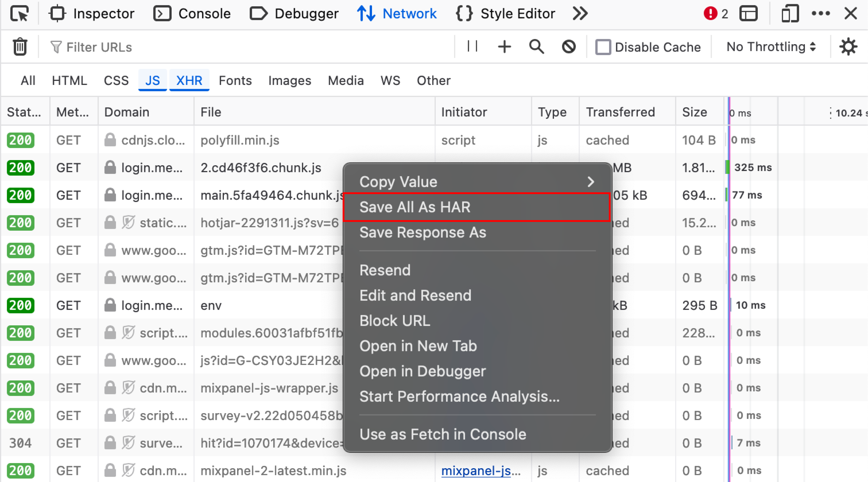
Task: Open network search magnifier
Action: click(x=537, y=47)
